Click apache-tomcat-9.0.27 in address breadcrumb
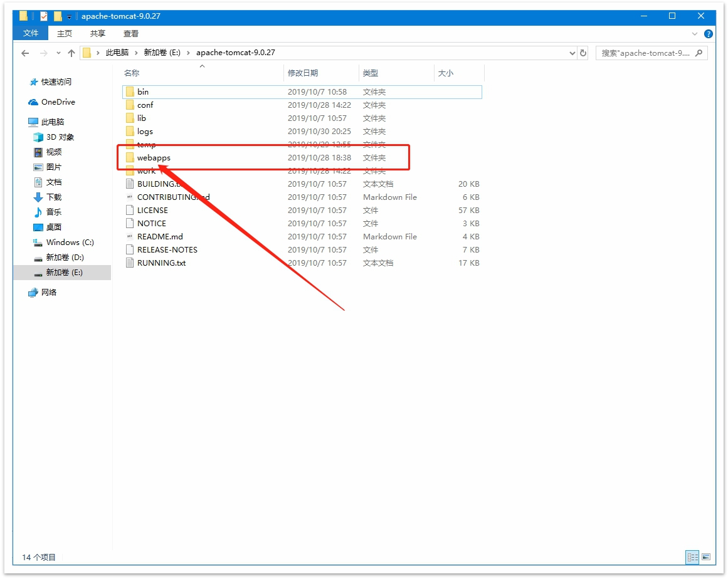 [235, 53]
